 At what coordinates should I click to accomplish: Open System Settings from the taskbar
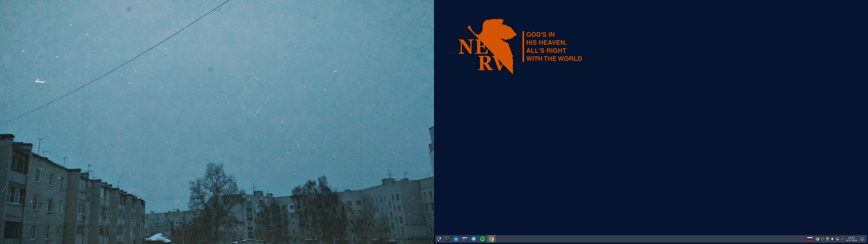(448, 239)
